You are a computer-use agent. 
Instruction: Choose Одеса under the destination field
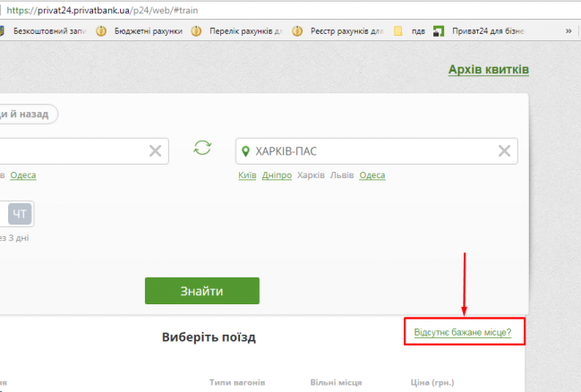372,175
